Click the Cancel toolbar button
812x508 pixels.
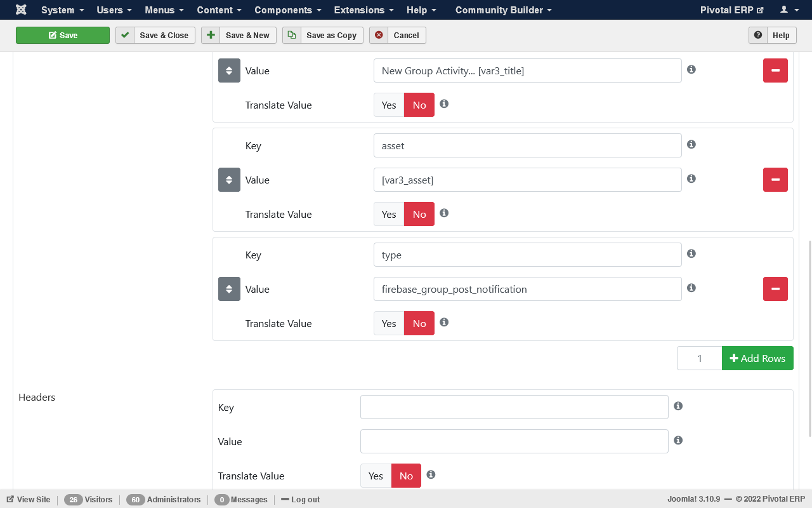tap(397, 36)
